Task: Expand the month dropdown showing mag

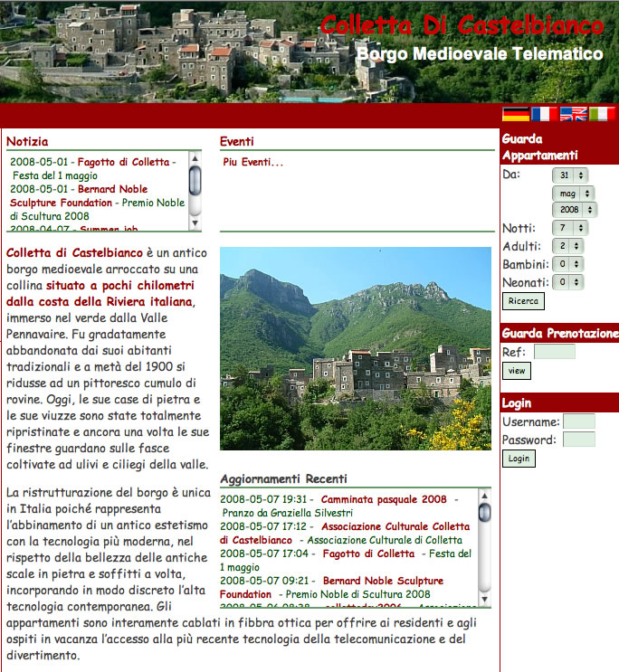Action: 573,194
